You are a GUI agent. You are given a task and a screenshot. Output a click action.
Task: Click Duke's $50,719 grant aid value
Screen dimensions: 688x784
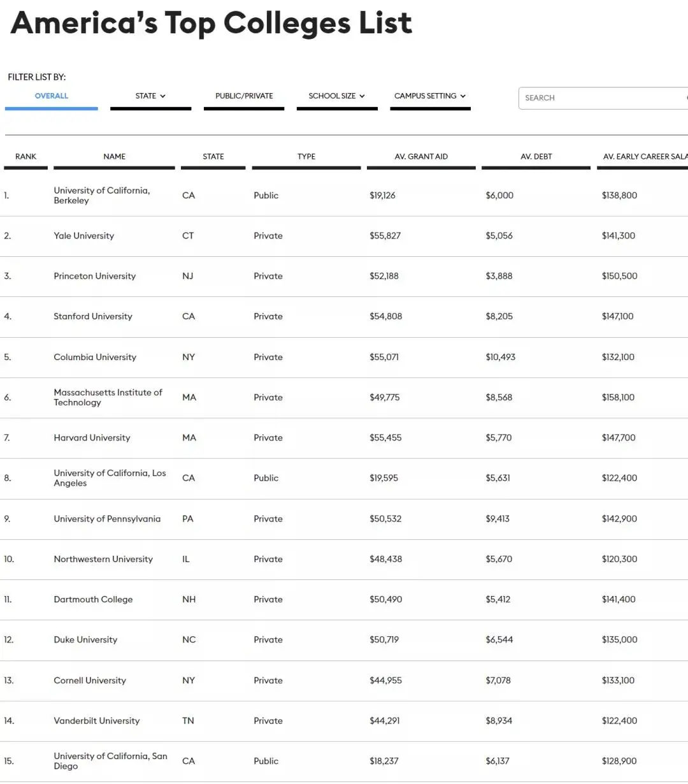point(384,640)
